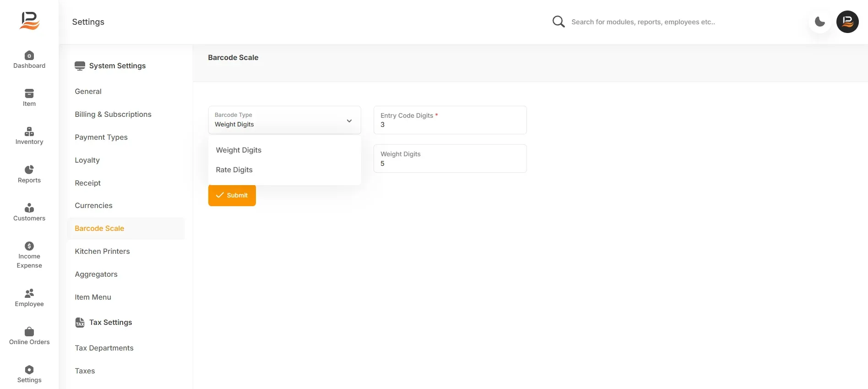The width and height of the screenshot is (868, 389).
Task: Go to Item module icon
Action: [x=29, y=93]
